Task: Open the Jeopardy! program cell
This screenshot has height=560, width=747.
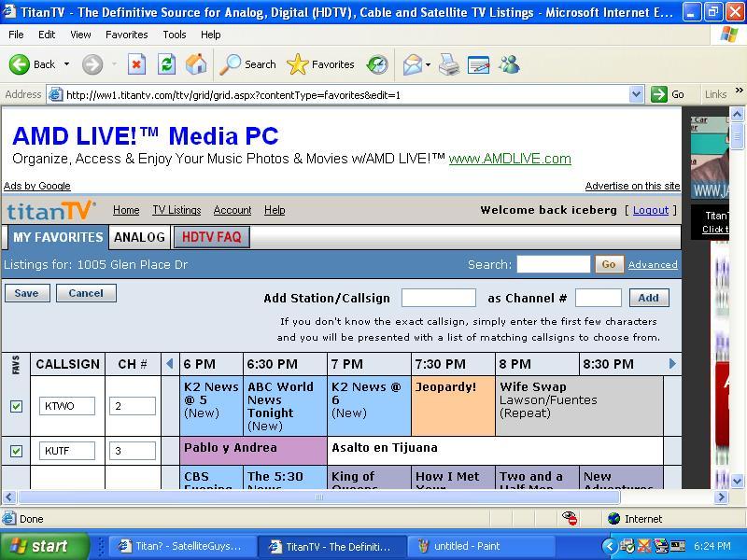Action: point(453,406)
